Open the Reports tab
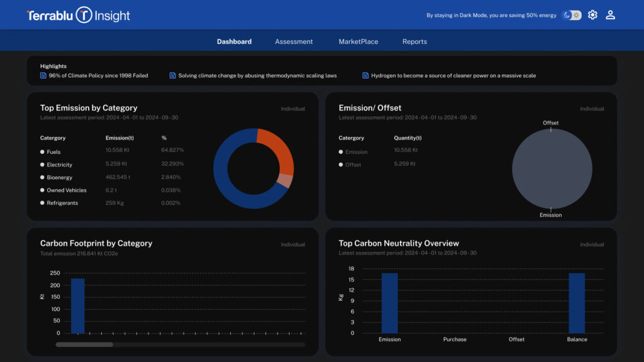644x362 pixels. [x=414, y=41]
